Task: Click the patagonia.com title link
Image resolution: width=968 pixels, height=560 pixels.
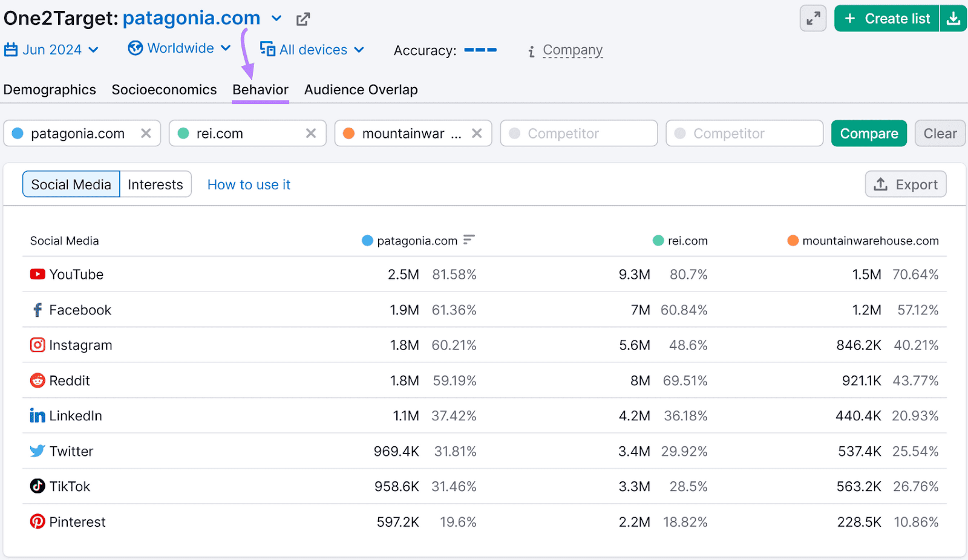Action: coord(191,18)
